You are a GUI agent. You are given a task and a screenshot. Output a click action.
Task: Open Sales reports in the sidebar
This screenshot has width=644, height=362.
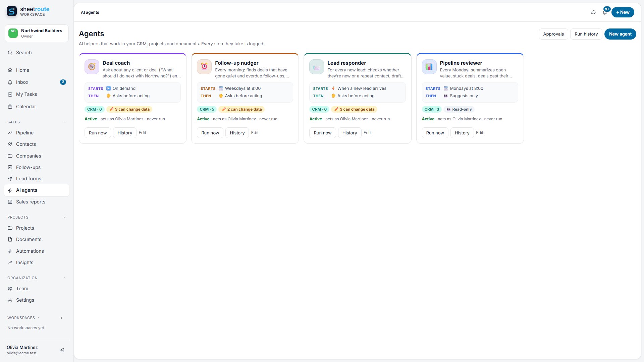coord(37,202)
